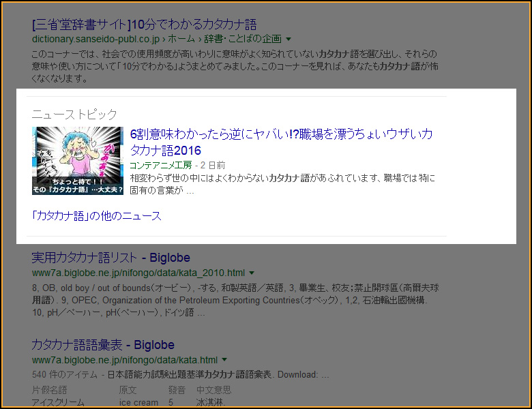Expand dropdown arrow beside kata.html URL
This screenshot has height=409, width=532.
click(x=224, y=359)
